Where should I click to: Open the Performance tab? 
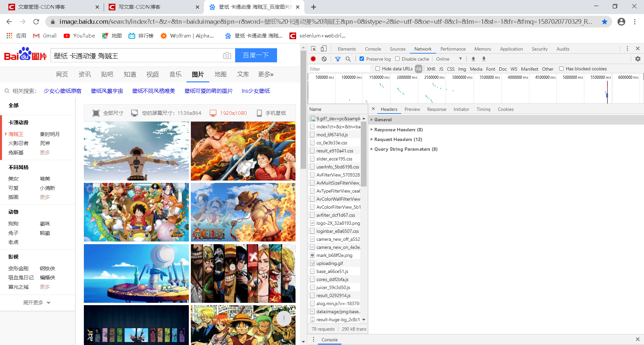[x=453, y=49]
